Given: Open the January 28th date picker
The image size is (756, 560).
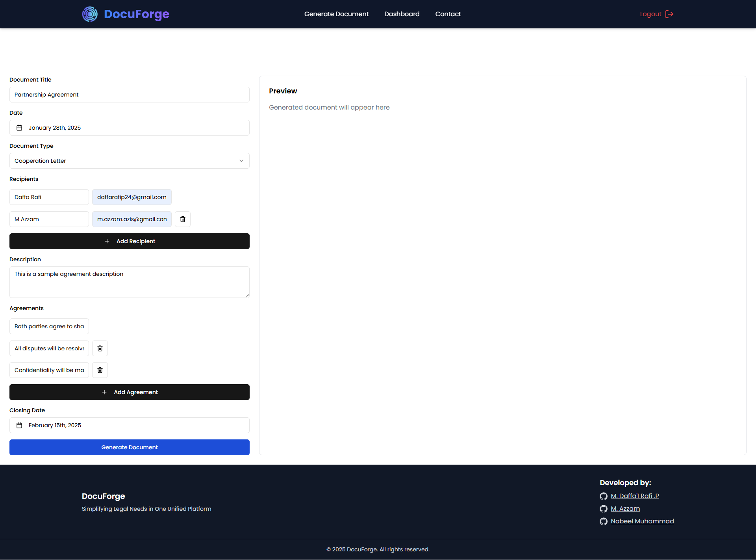Looking at the screenshot, I should 129,128.
